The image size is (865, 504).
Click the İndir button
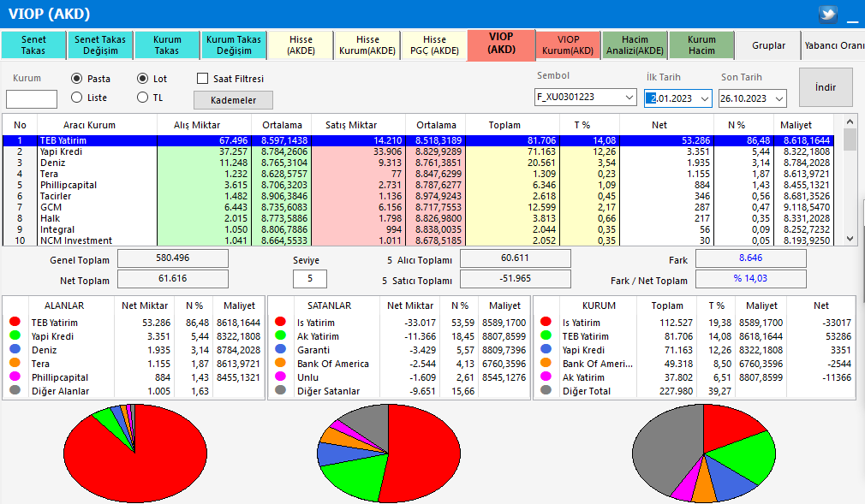pyautogui.click(x=826, y=87)
